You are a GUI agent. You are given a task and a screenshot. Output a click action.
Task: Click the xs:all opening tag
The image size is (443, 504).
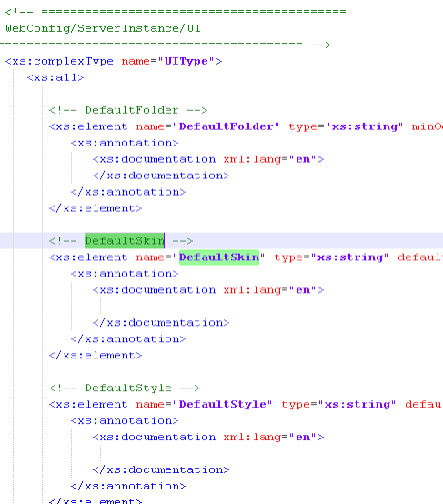pyautogui.click(x=55, y=77)
